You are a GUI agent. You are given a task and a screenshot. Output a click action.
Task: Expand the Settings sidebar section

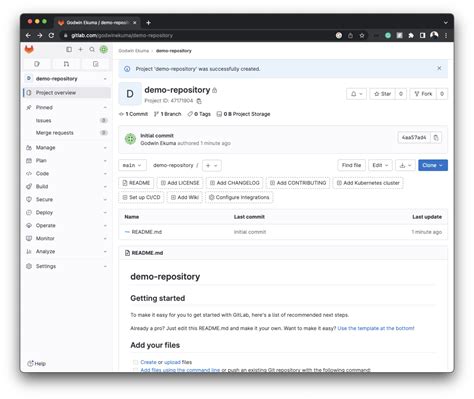coord(67,266)
